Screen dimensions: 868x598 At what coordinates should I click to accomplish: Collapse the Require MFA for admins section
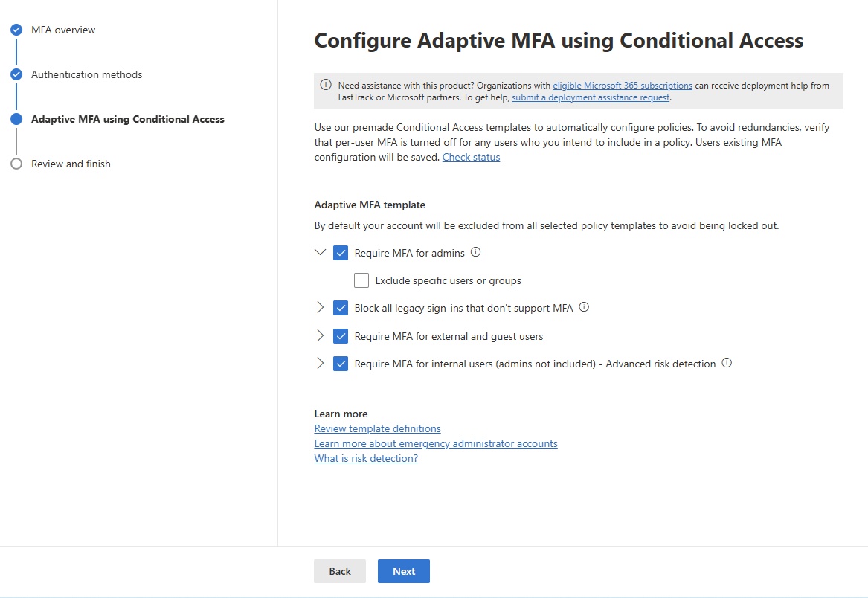point(321,253)
